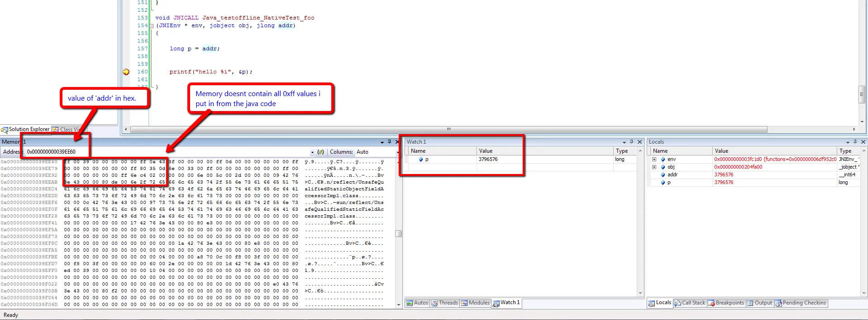The image size is (868, 320).
Task: Switch to the Modules tab
Action: point(476,303)
